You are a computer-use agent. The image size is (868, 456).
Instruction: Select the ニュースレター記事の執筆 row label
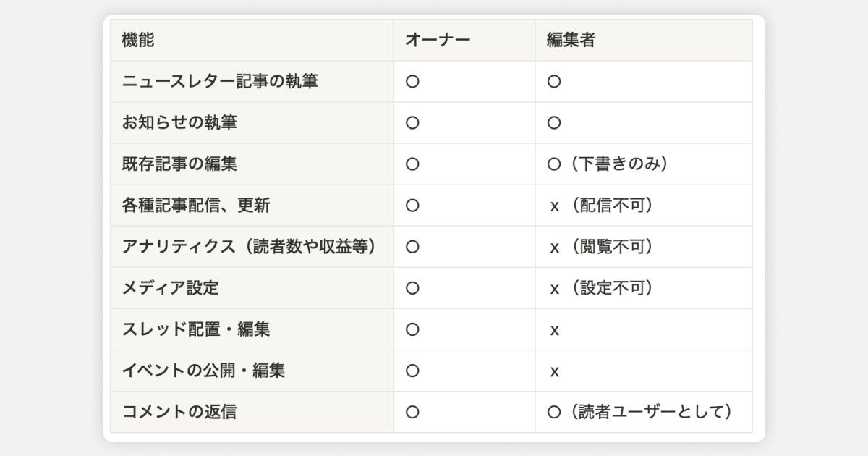click(220, 82)
